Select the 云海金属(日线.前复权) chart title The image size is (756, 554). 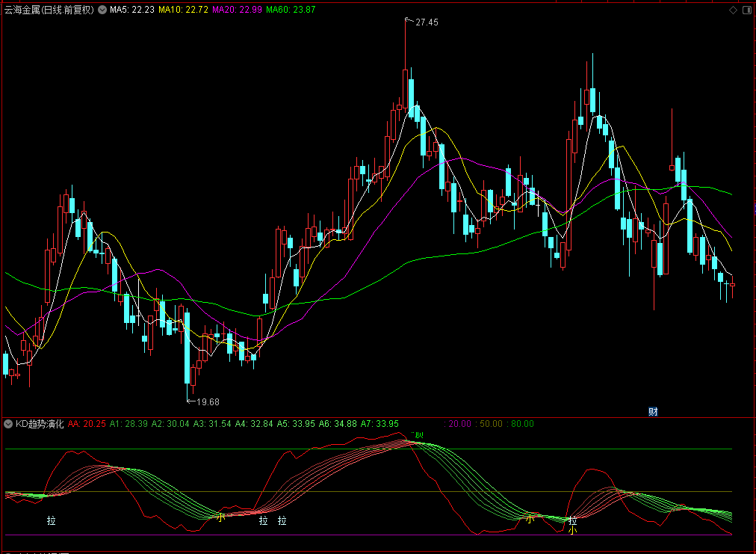(49, 9)
